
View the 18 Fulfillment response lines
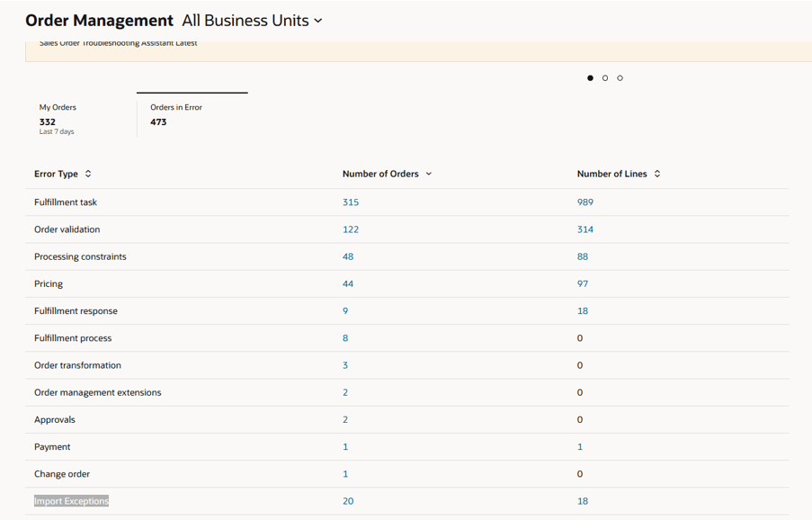pyautogui.click(x=583, y=311)
